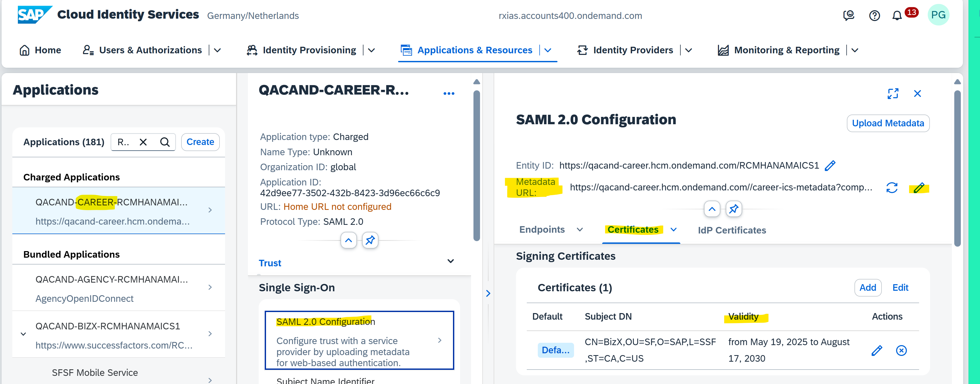Screen dimensions: 980x384
Task: Click the Identity Provisioning icon
Action: (x=252, y=50)
